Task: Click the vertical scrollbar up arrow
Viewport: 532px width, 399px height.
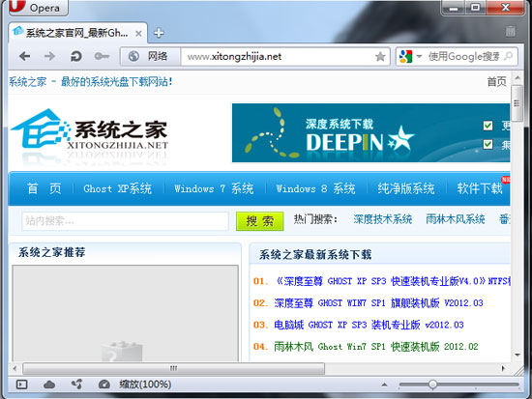Action: click(517, 77)
